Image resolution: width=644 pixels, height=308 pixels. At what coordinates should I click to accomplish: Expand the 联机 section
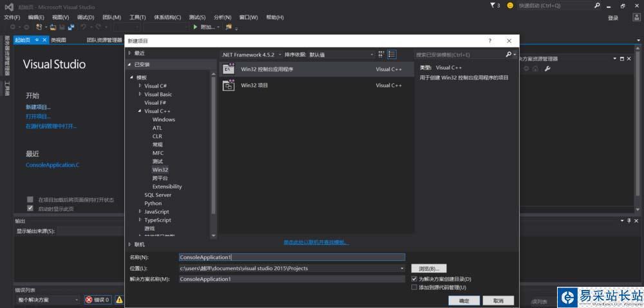click(x=130, y=244)
